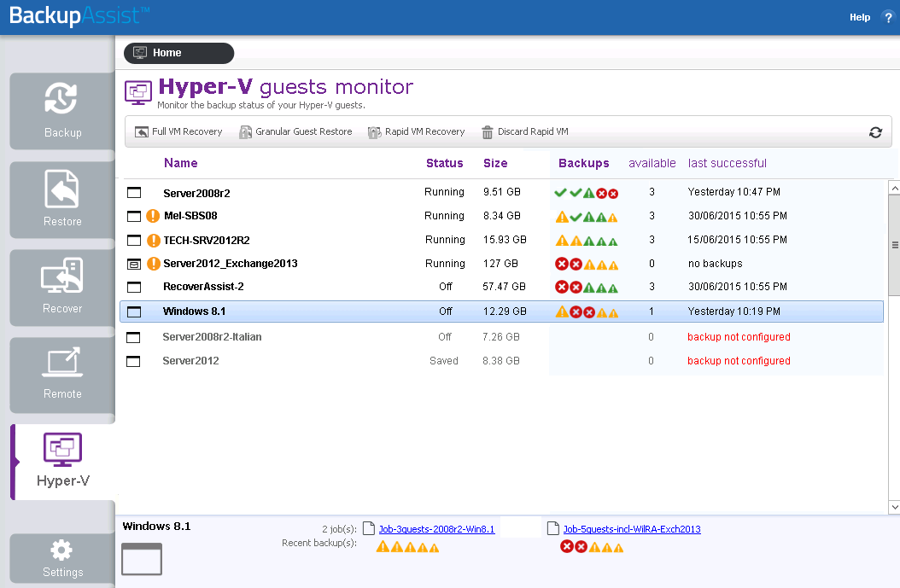Select the Server2012_Exchange2013 guest name
The width and height of the screenshot is (900, 588).
(231, 264)
